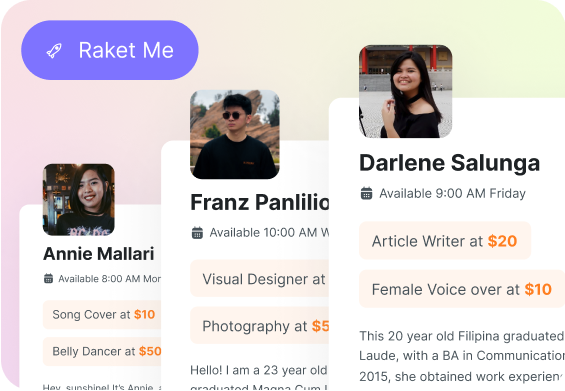Click calendar icon beside Annie's availability
The image size is (565, 391).
pos(48,279)
